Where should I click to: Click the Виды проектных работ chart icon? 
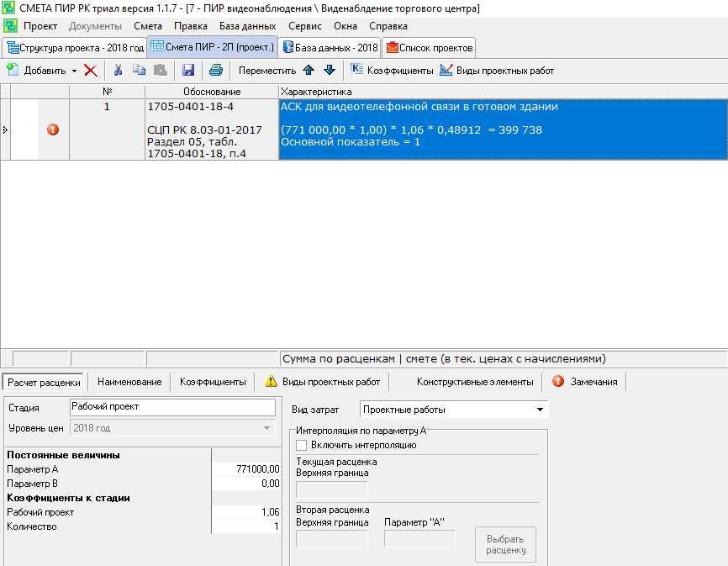click(x=446, y=70)
